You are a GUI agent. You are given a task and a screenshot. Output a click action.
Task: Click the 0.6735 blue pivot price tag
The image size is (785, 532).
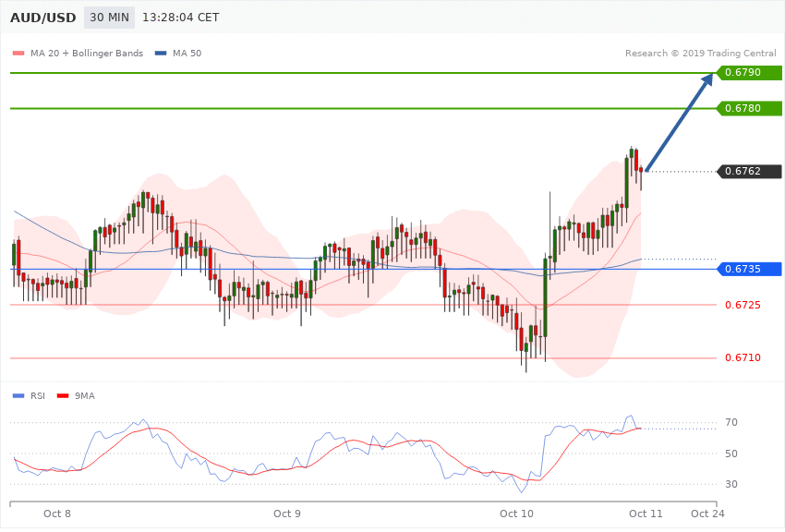[750, 269]
